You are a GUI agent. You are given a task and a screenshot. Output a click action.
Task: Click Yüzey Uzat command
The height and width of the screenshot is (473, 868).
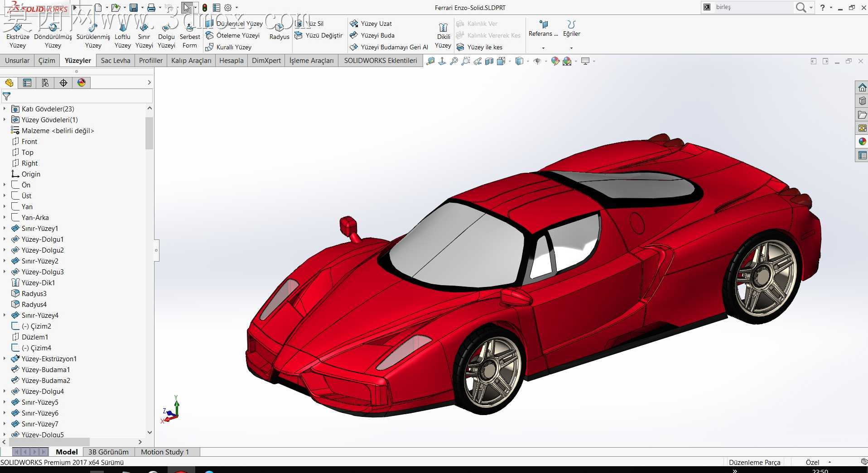tap(371, 24)
